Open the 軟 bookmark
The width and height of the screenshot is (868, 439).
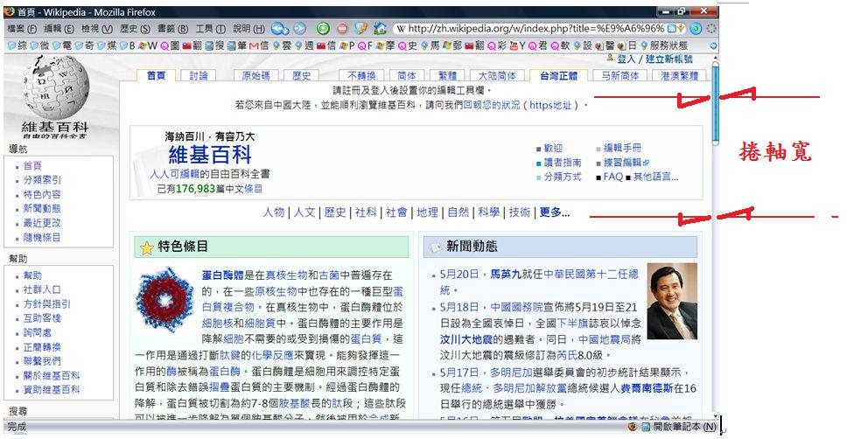[560, 45]
